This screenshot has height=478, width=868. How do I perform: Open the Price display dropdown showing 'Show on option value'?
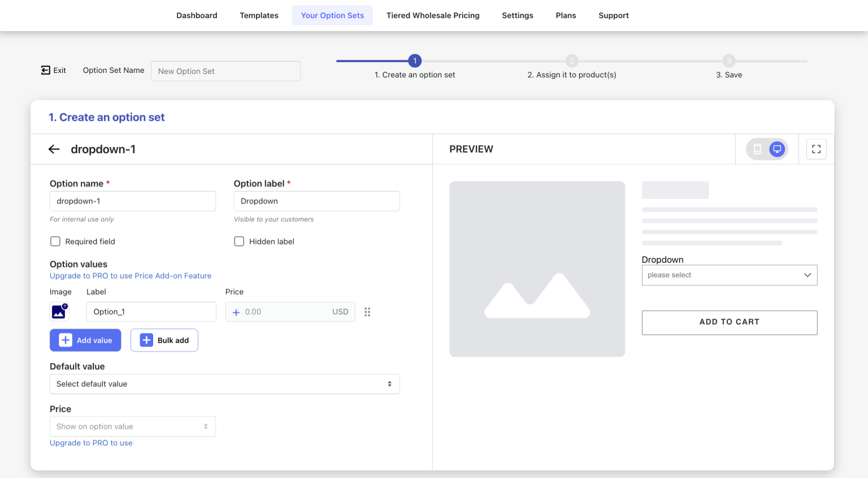132,426
